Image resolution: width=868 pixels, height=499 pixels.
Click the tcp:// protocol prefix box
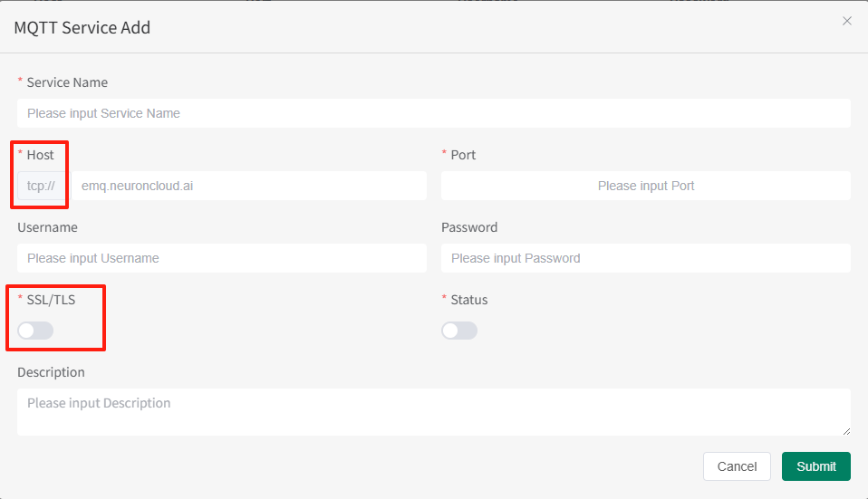[41, 186]
